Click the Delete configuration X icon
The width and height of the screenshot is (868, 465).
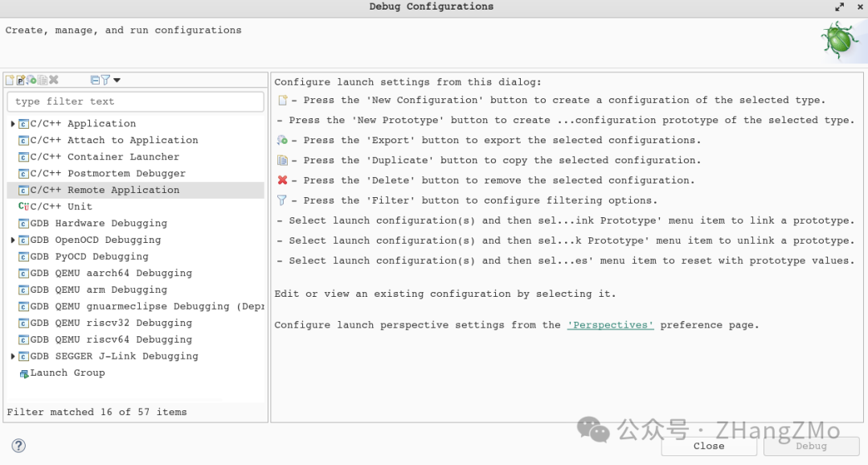tap(54, 80)
